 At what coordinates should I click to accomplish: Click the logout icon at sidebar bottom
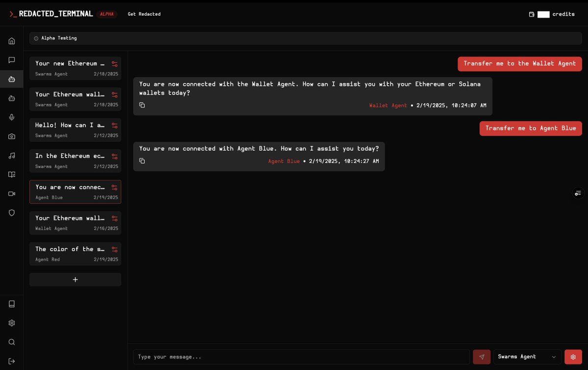[12, 361]
